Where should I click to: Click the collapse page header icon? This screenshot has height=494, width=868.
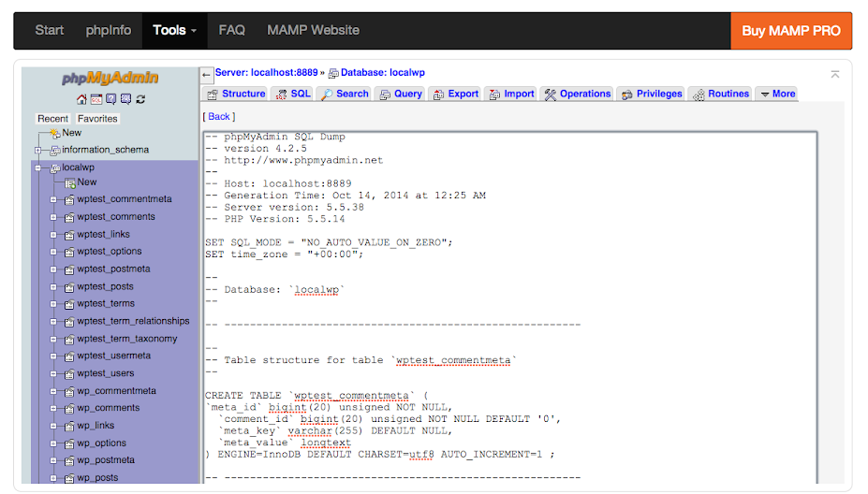point(835,74)
